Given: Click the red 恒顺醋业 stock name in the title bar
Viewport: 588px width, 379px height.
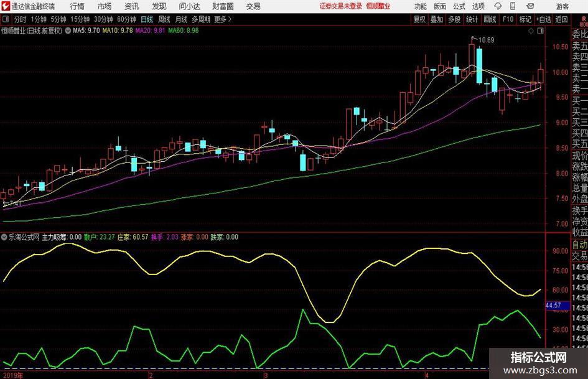Looking at the screenshot, I should pyautogui.click(x=378, y=6).
